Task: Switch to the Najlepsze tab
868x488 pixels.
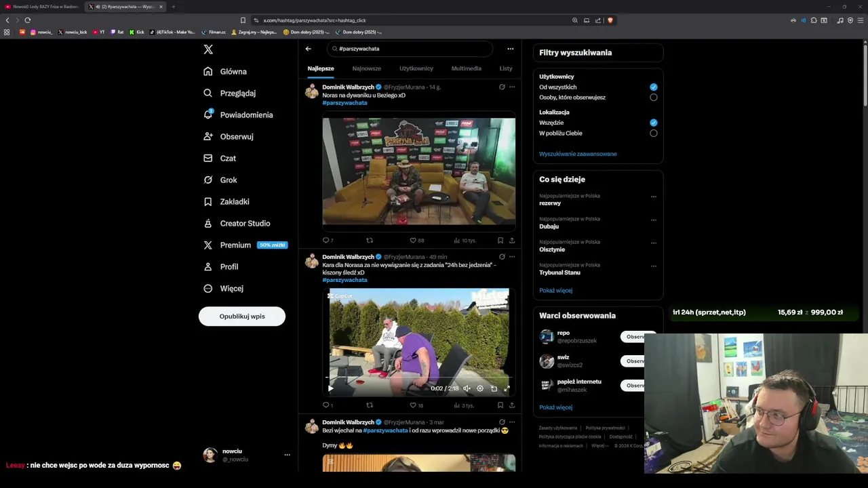Action: 321,68
